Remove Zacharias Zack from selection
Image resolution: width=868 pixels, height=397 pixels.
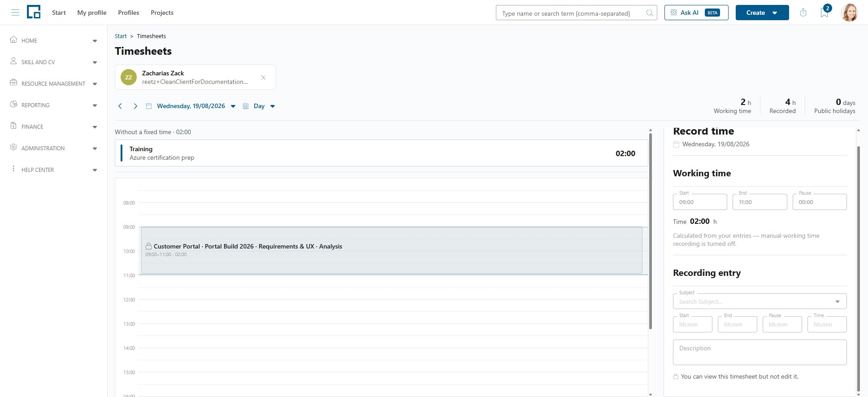pos(263,78)
